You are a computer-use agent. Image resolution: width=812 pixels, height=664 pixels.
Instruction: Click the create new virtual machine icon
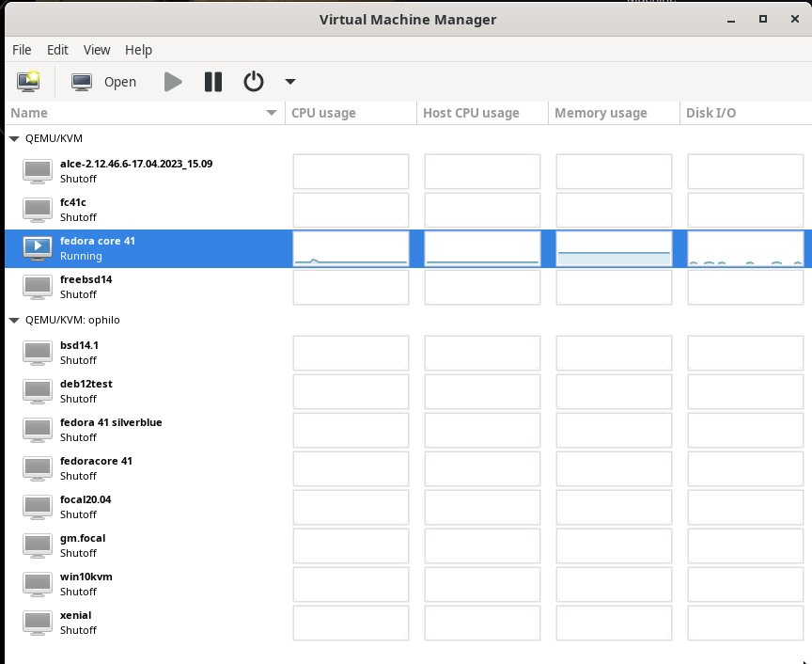pos(28,82)
